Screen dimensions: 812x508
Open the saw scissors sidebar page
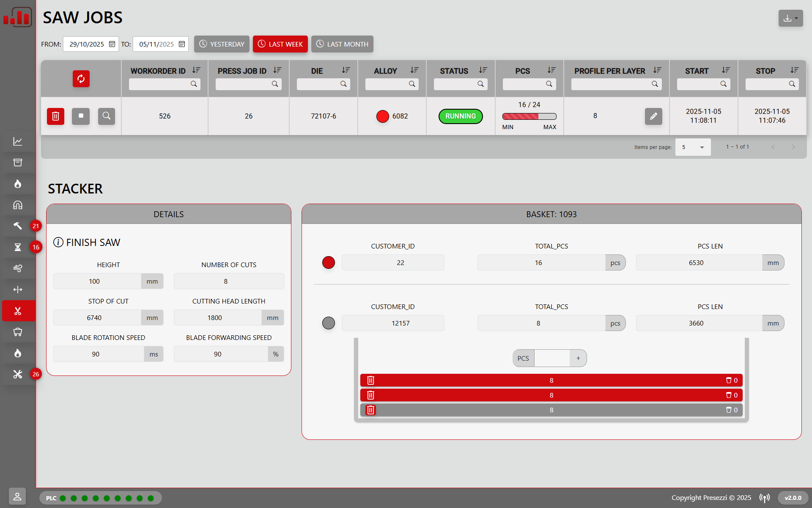coord(18,311)
